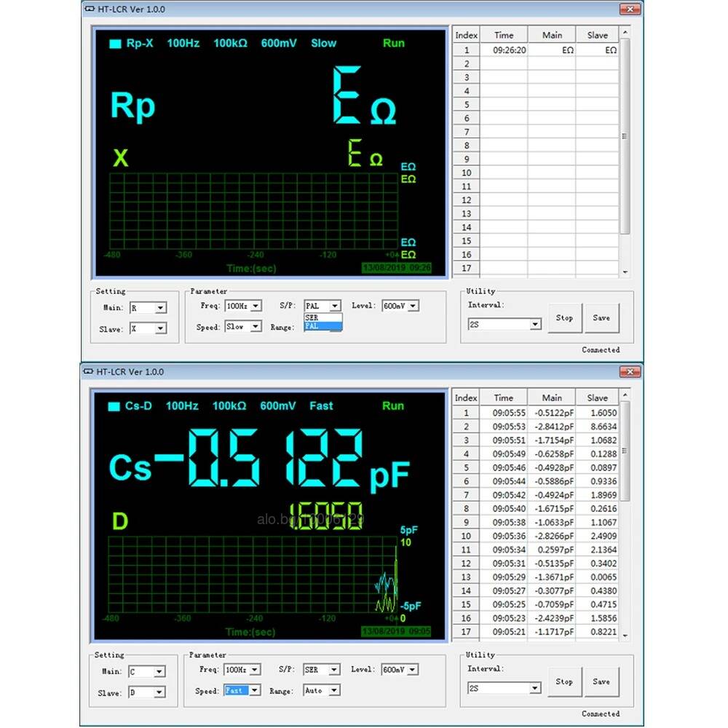
Task: Open Main dropdown showing C
Action: tap(147, 672)
